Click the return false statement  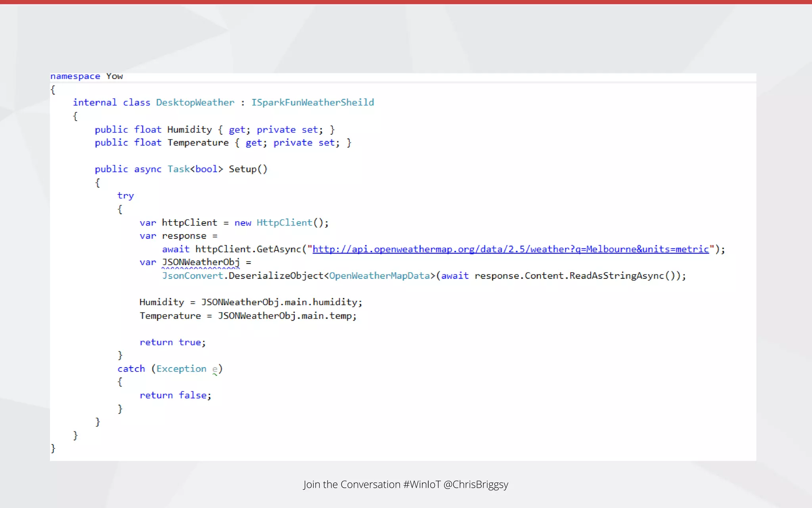[175, 395]
